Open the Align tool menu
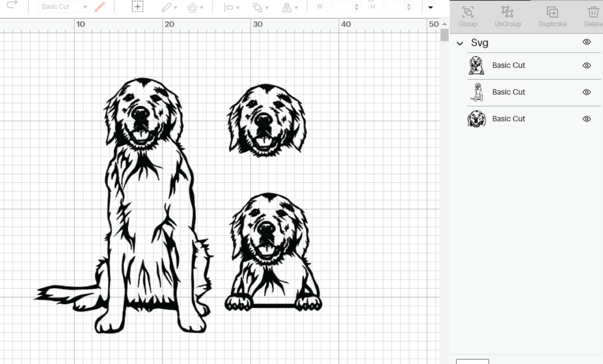The width and height of the screenshot is (603, 364). 232,8
